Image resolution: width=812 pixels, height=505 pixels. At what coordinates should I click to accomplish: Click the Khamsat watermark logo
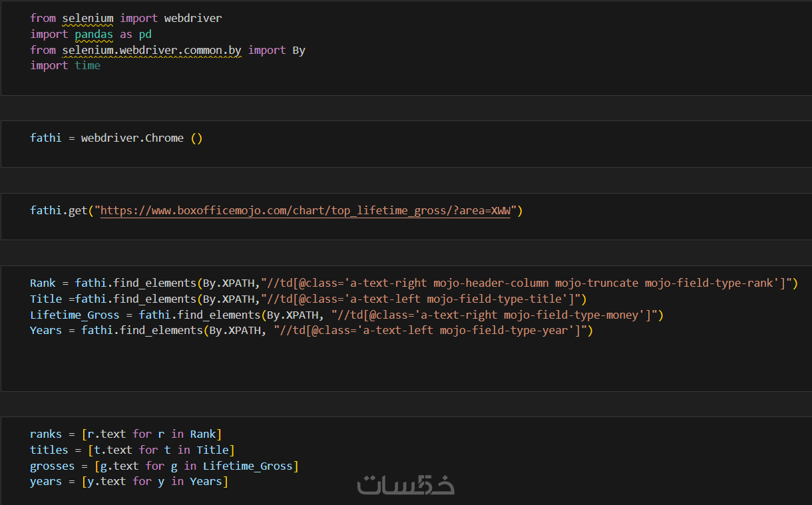pos(406,484)
